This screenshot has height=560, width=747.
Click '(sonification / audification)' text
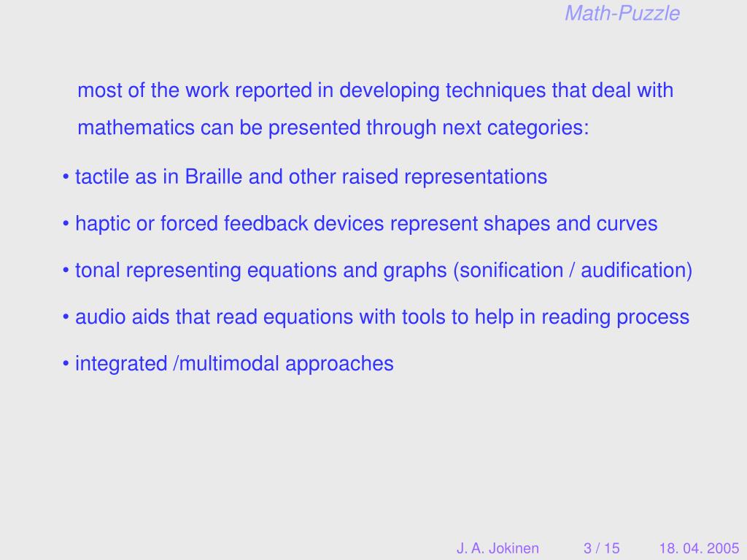coord(573,271)
